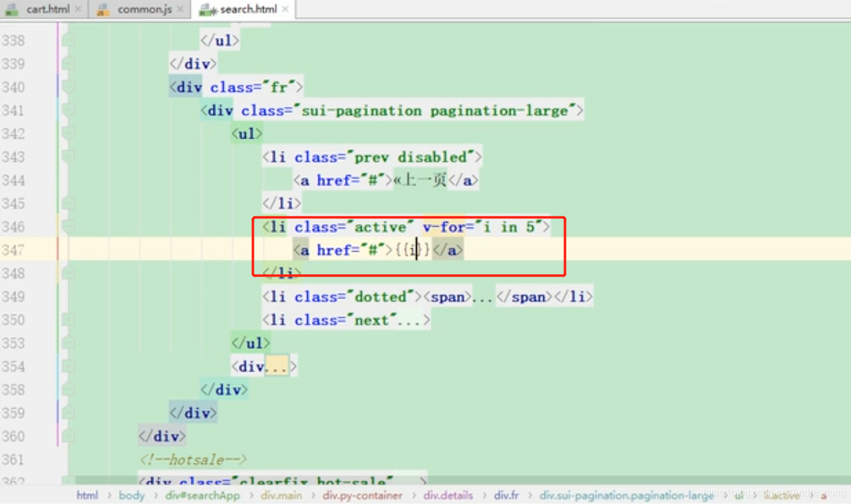
Task: Click the «上一页 link text
Action: (x=419, y=180)
